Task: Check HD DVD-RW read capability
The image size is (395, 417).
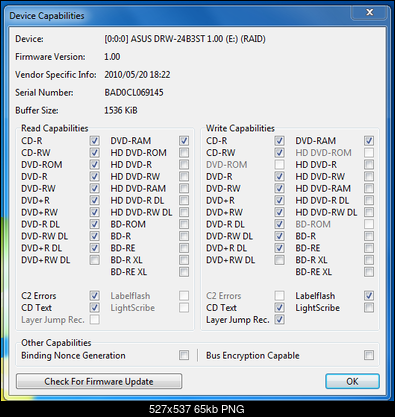Action: click(184, 176)
